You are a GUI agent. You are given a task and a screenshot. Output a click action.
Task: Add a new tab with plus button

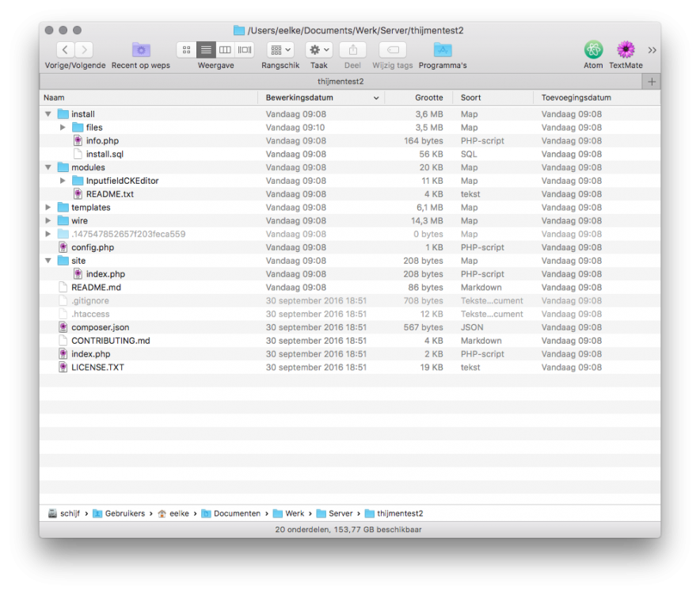(652, 82)
